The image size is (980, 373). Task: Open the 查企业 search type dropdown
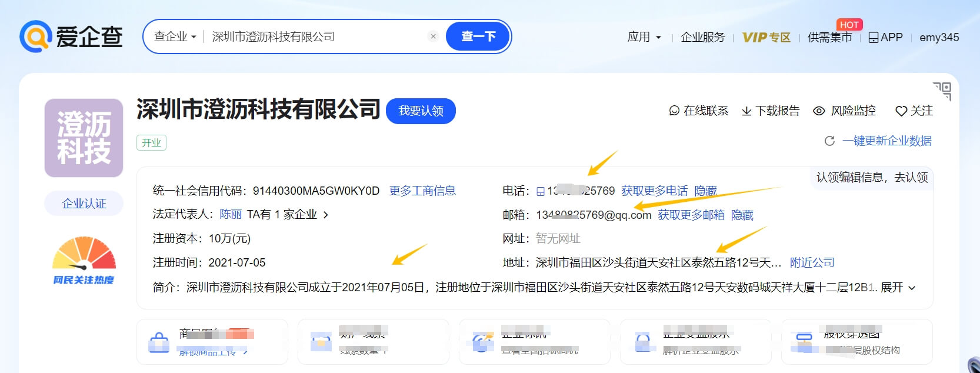[175, 36]
